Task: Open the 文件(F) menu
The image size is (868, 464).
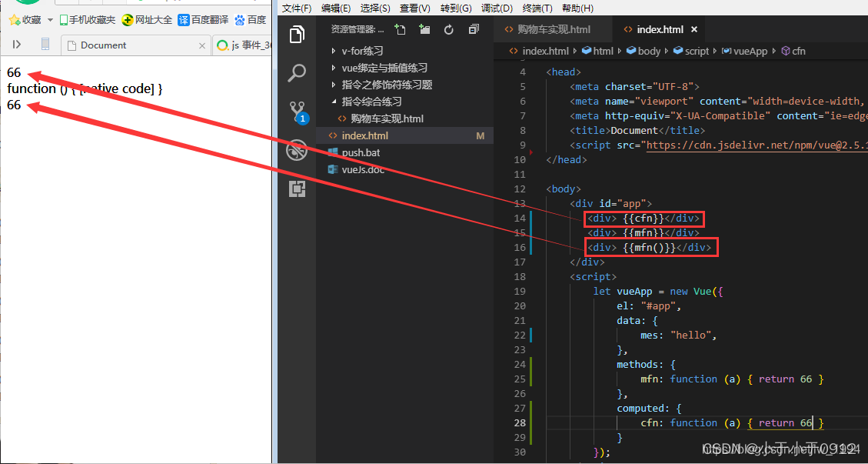Action: [x=295, y=8]
